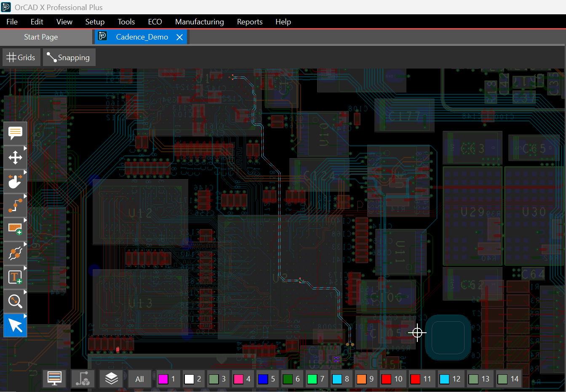Click the Cadence_Demo tab's app logo
The width and height of the screenshot is (566, 392).
[102, 36]
